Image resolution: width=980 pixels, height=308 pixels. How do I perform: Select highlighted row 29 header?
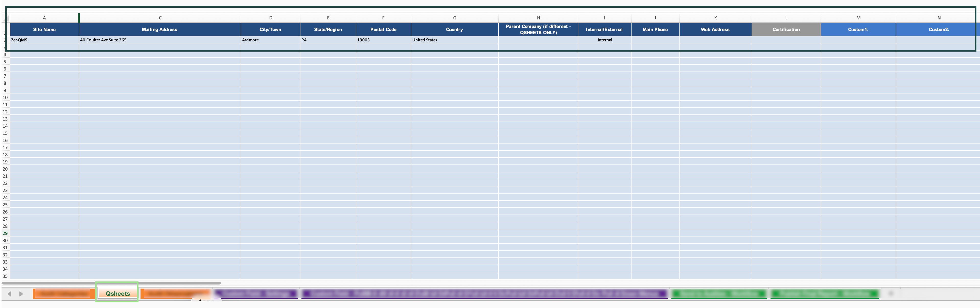point(5,233)
